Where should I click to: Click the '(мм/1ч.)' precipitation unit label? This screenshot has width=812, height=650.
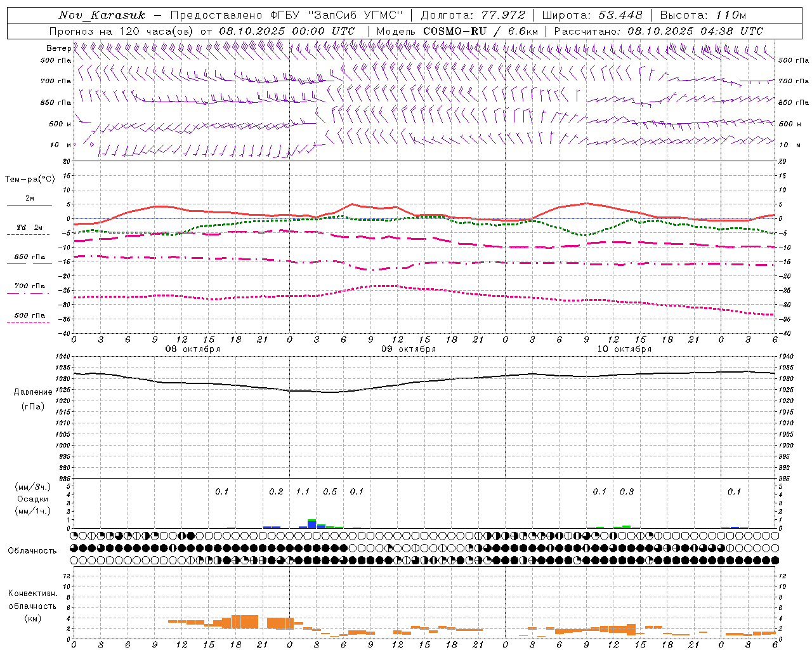click(33, 511)
